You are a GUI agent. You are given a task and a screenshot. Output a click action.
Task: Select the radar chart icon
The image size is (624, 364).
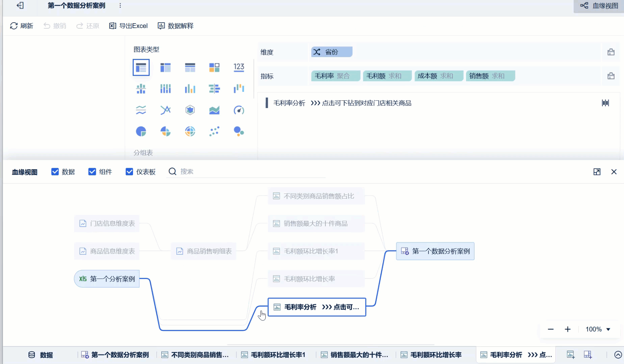point(190,110)
